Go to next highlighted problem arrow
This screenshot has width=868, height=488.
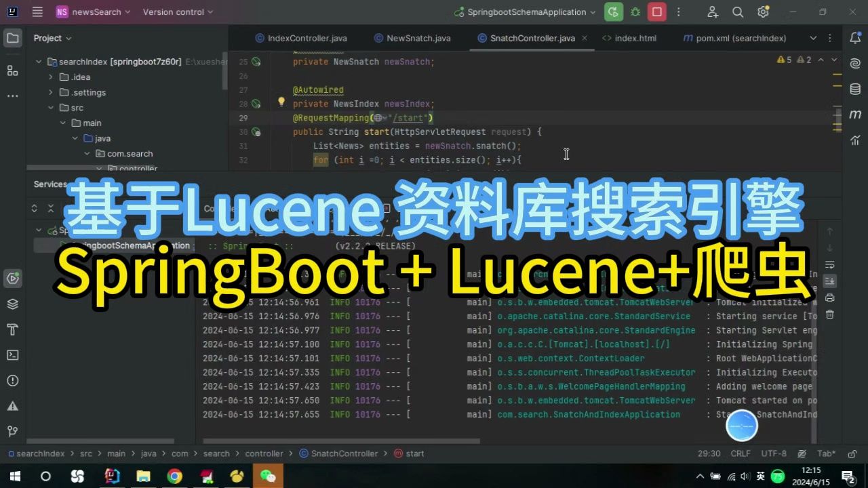point(835,60)
